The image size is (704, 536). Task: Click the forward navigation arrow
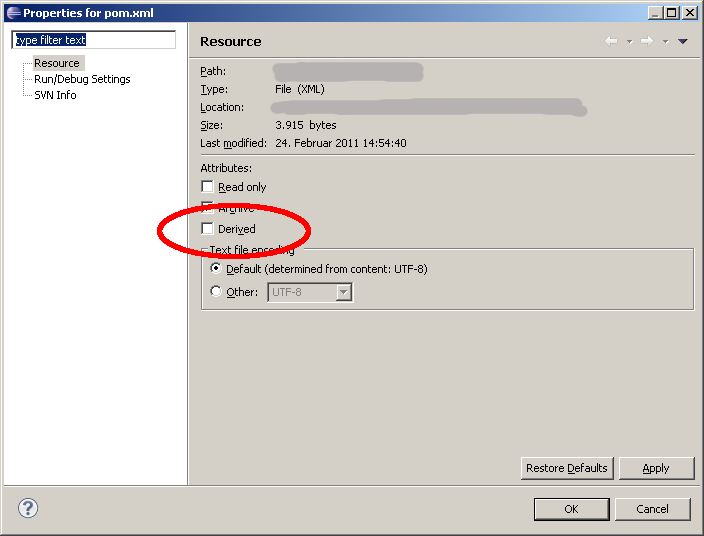[647, 41]
